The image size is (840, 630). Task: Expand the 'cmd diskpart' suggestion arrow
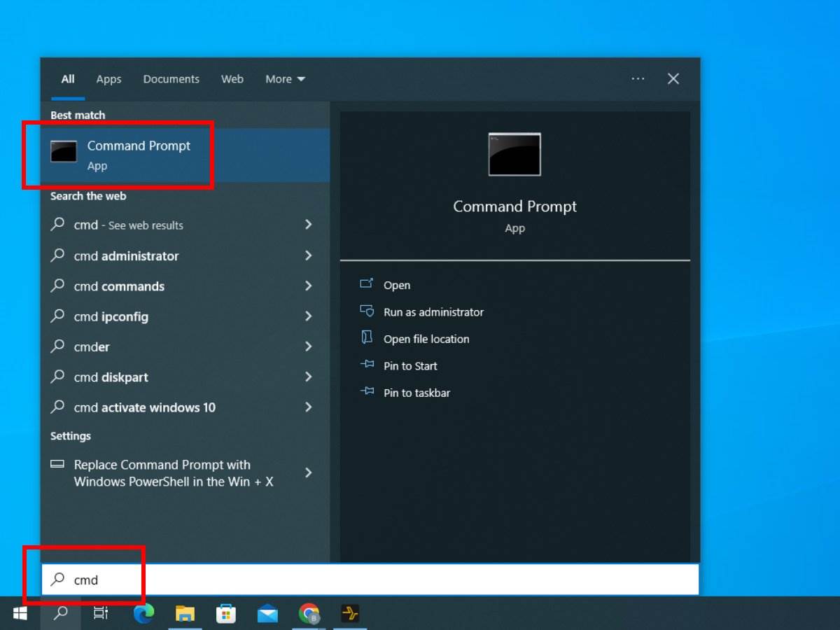308,377
